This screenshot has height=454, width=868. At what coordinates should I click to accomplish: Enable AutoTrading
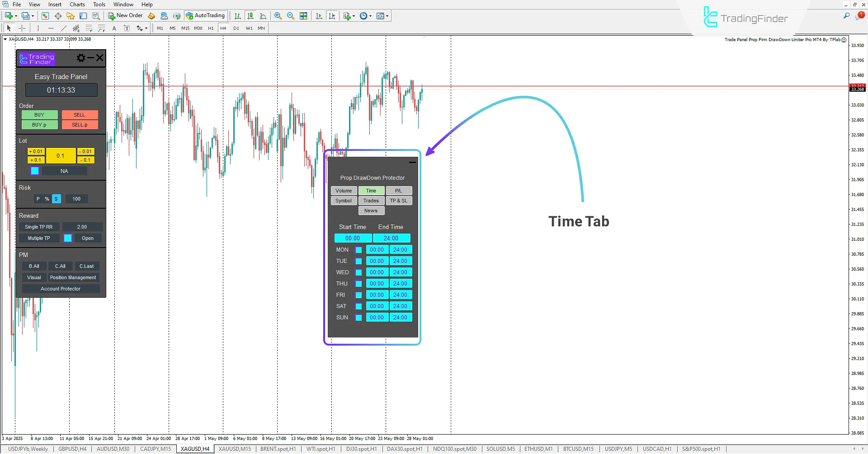(206, 15)
